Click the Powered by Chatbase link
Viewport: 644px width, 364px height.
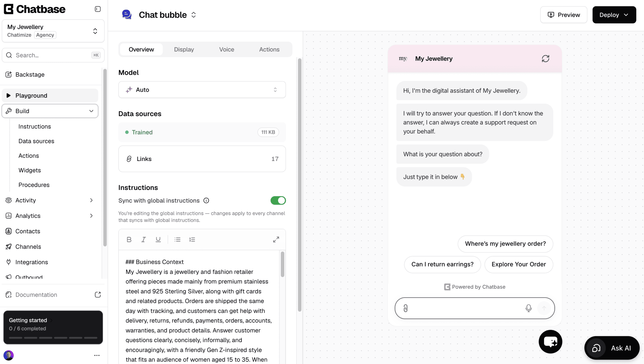coord(475,287)
